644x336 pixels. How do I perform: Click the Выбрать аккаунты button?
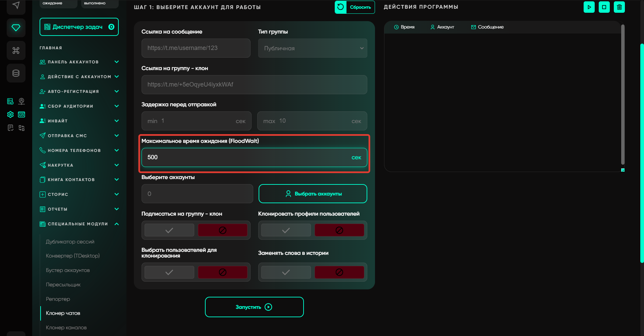(x=313, y=194)
